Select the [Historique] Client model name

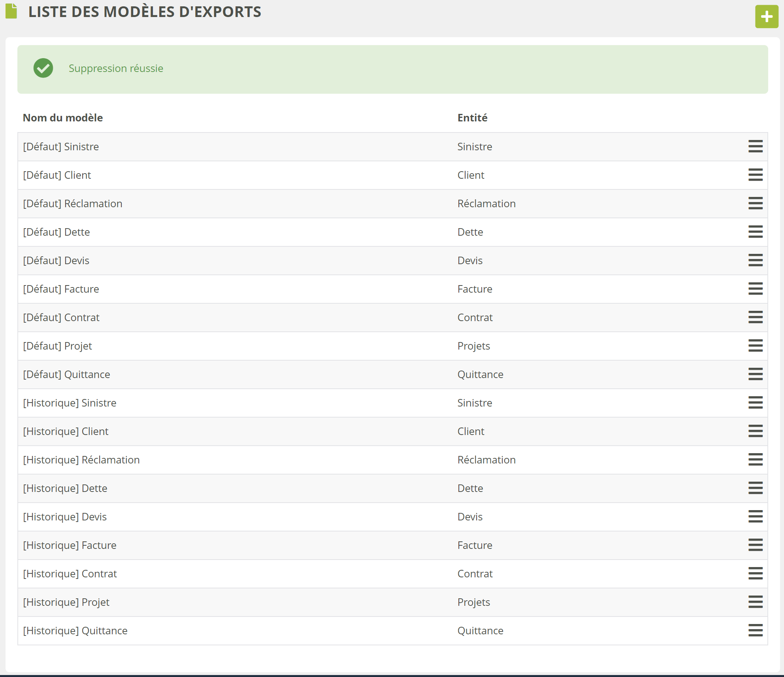(x=66, y=431)
